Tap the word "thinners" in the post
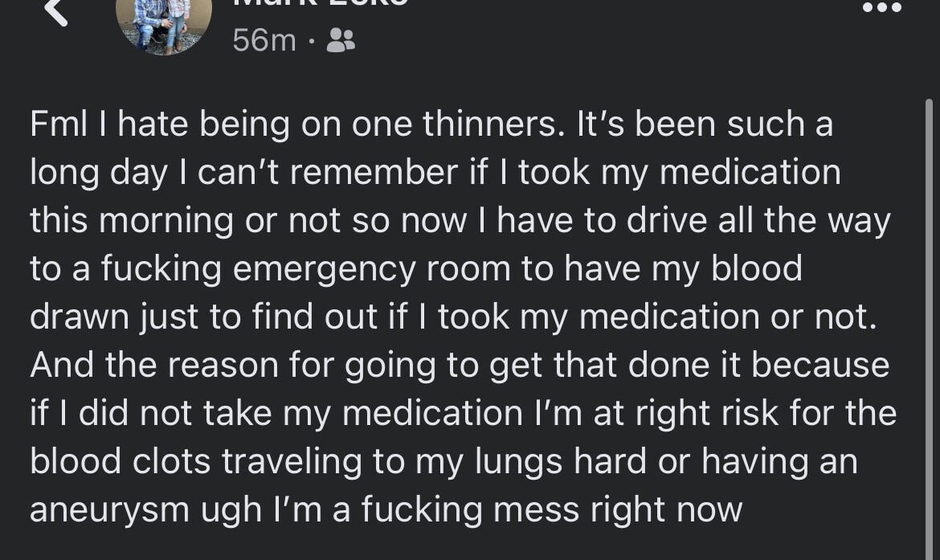The image size is (940, 560). coord(488,125)
